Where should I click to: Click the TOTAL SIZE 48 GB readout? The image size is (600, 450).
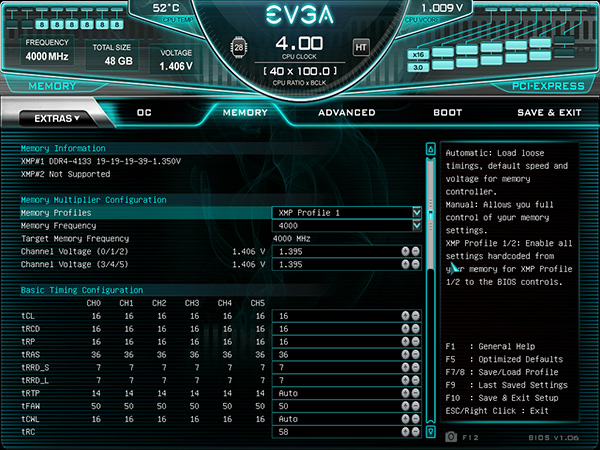point(112,54)
